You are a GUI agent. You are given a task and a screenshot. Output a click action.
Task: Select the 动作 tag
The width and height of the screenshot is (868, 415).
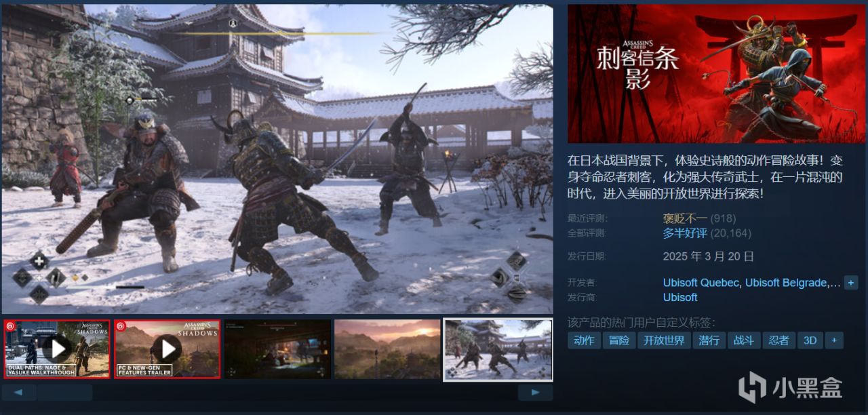pos(584,340)
